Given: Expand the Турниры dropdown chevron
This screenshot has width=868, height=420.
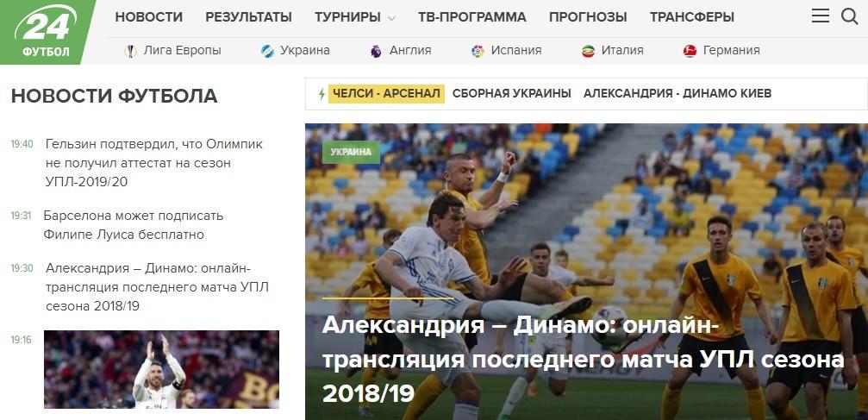Looking at the screenshot, I should [392, 18].
